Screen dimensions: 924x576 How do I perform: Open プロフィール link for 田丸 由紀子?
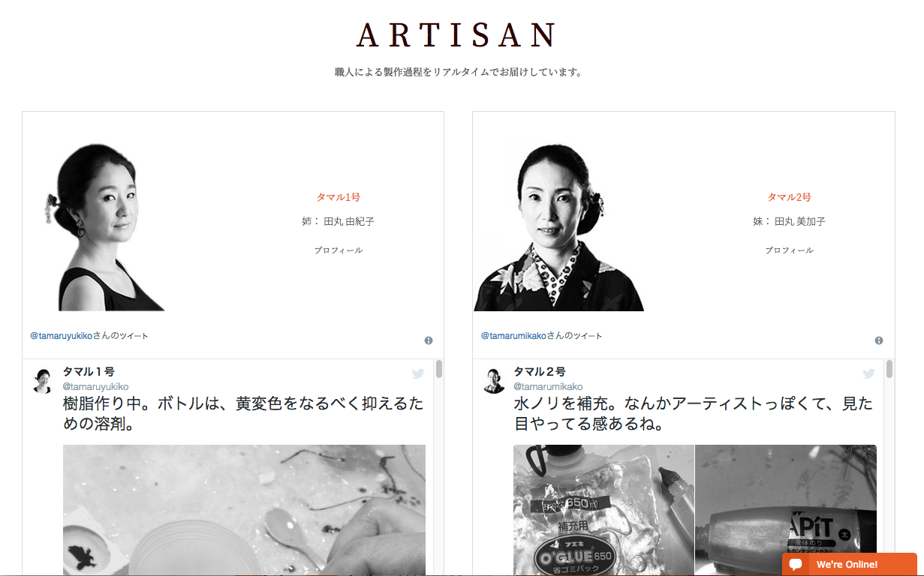[x=339, y=250]
